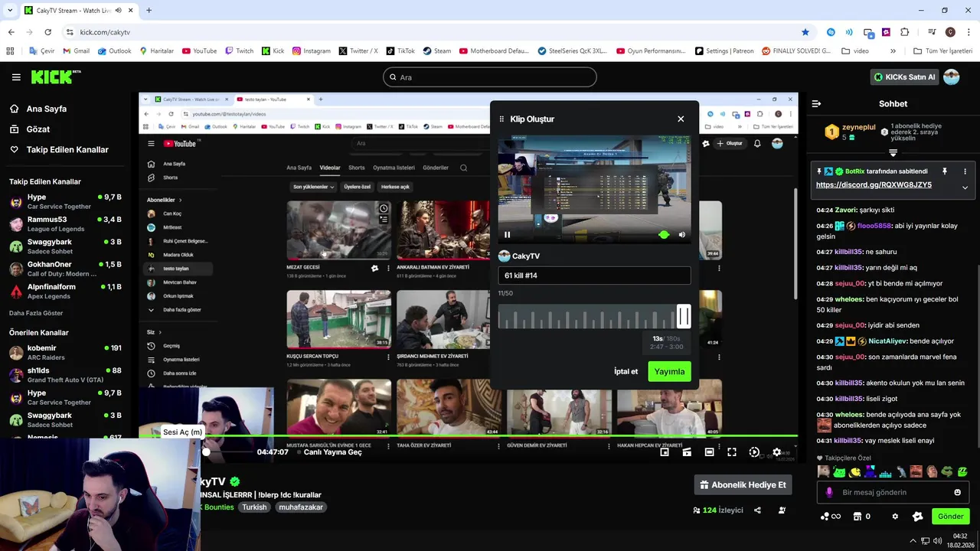Close the Klip Oluştur dialog
The image size is (980, 551).
click(681, 119)
